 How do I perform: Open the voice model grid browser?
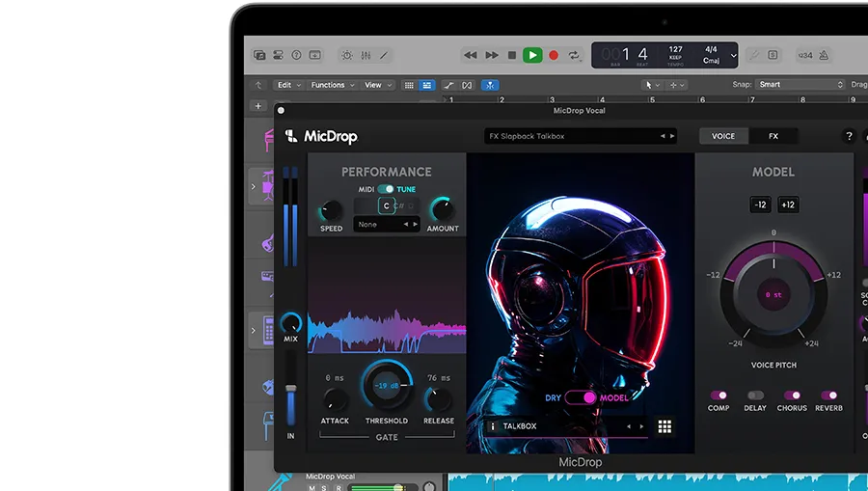click(x=665, y=426)
